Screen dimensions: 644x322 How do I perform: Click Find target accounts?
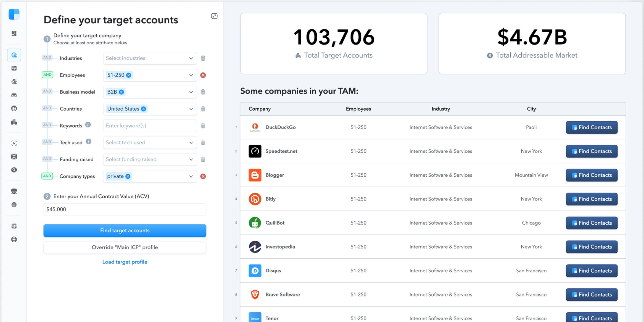tap(125, 230)
